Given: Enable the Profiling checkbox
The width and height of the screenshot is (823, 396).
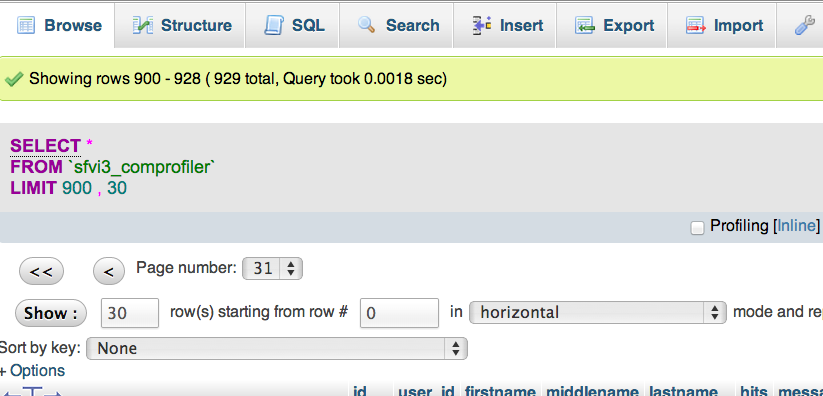Looking at the screenshot, I should [x=697, y=228].
